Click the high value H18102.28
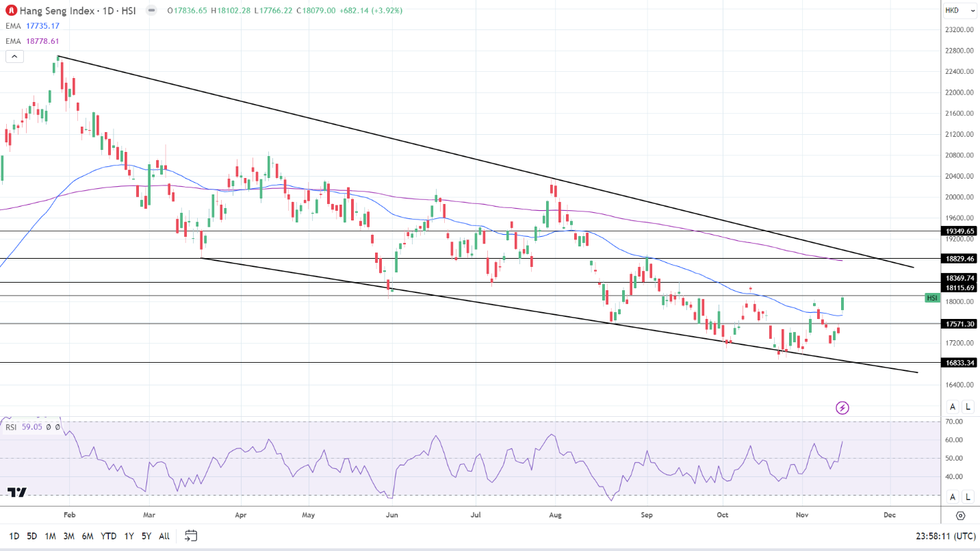The image size is (980, 551). [232, 11]
